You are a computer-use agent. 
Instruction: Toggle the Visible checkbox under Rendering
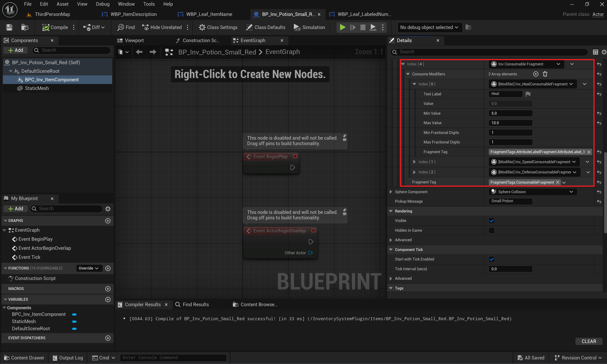tap(492, 221)
